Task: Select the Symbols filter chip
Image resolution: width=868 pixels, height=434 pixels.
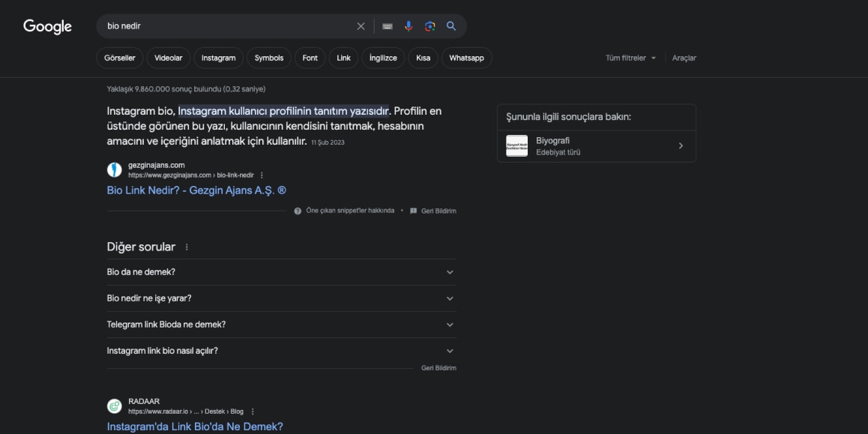Action: pos(269,58)
